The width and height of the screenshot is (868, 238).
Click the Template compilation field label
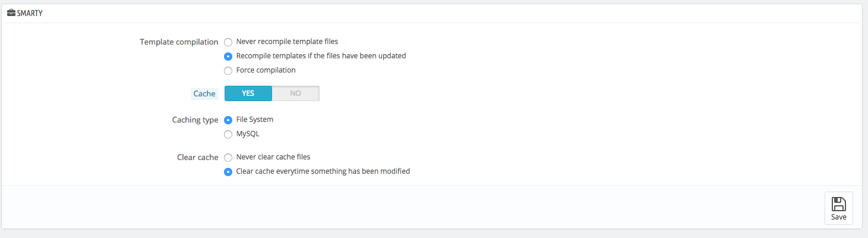point(179,42)
